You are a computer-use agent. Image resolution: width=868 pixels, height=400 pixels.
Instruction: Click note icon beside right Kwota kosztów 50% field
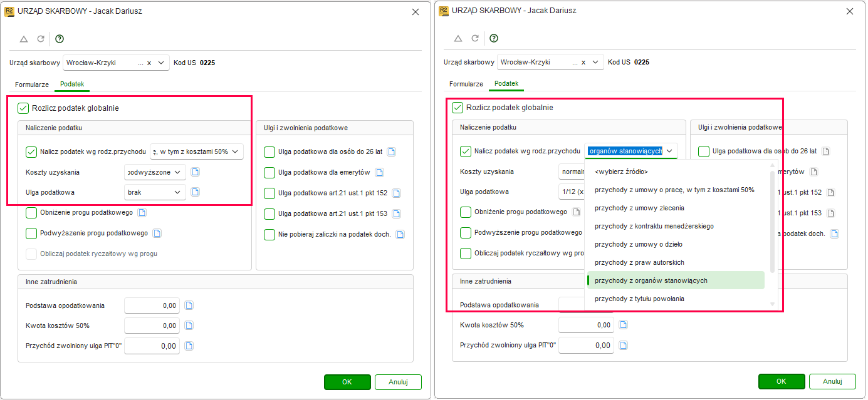click(623, 325)
